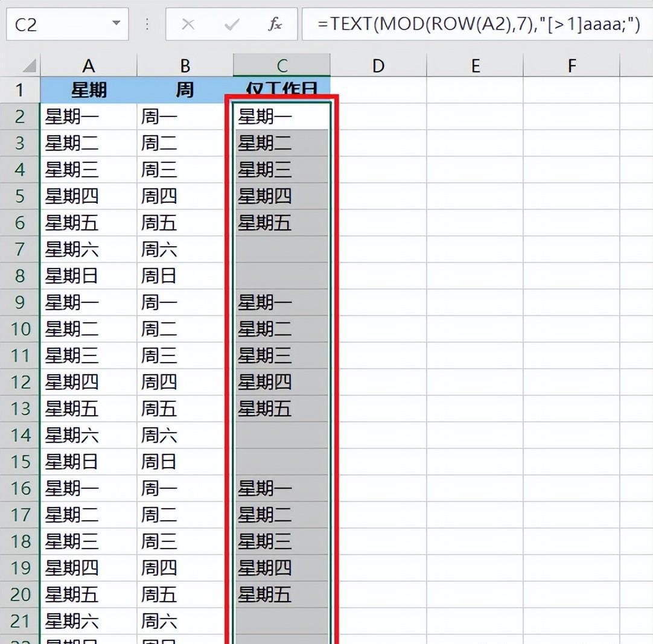653x644 pixels.
Task: Select column B header
Action: (x=185, y=65)
